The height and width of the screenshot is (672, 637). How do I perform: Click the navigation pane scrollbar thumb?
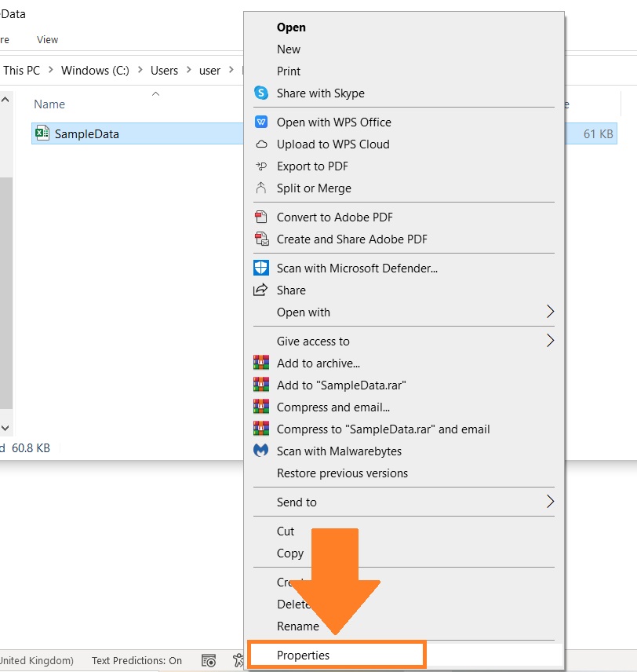coord(6,294)
